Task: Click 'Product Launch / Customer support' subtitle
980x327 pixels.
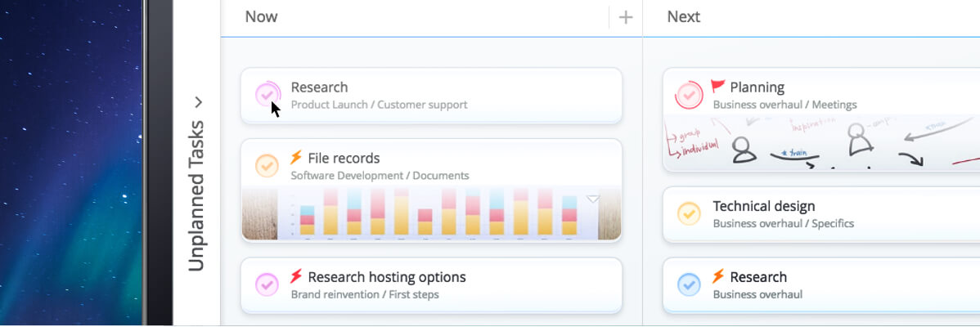Action: (379, 105)
